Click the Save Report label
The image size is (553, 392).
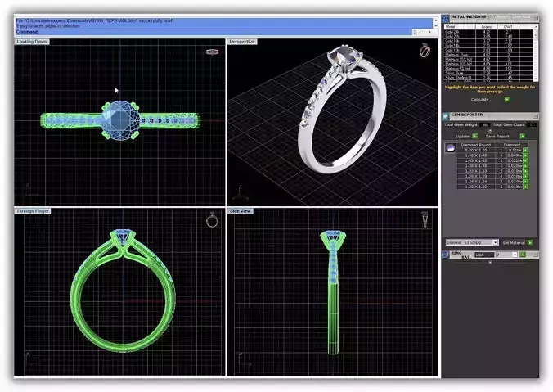(497, 136)
